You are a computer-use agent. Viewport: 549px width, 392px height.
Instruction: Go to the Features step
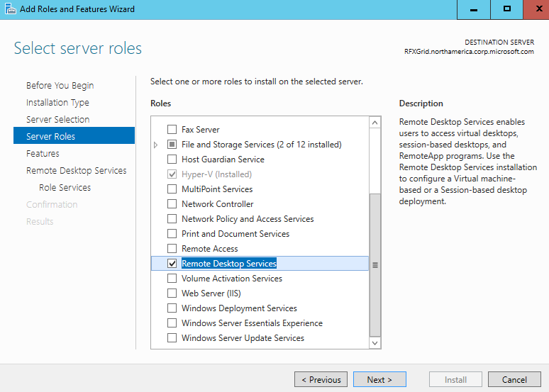point(43,154)
